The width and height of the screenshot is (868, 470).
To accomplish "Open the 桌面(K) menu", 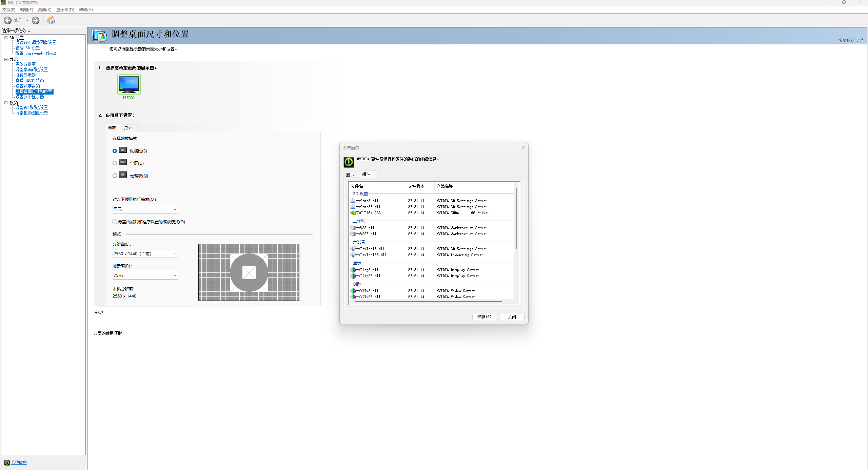I will pos(44,9).
